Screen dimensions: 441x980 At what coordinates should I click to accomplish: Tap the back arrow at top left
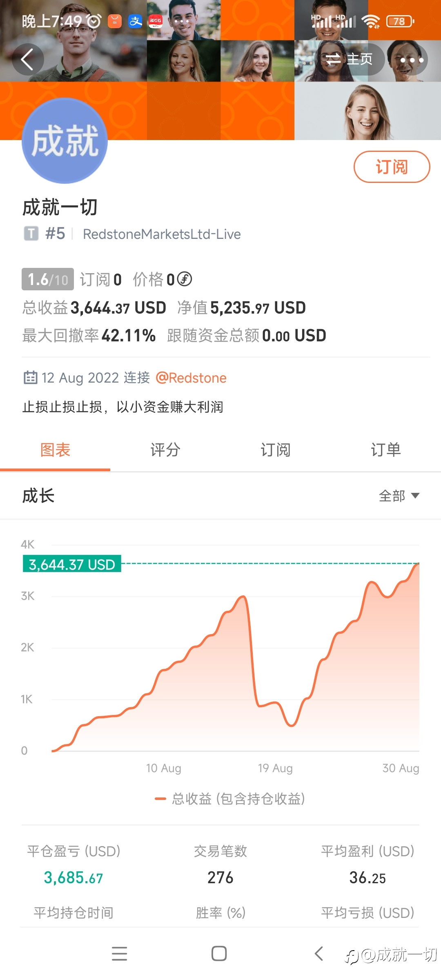tap(27, 60)
